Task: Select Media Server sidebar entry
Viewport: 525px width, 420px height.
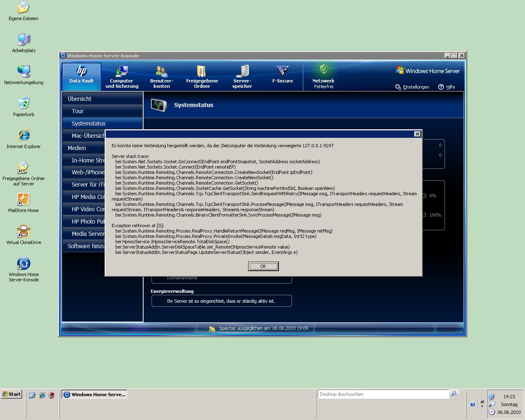Action: click(84, 234)
